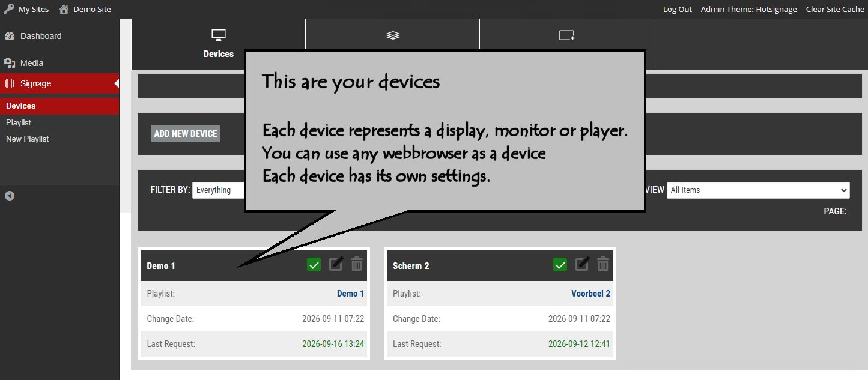Click Last Request time 2026-09-16 13:24
The height and width of the screenshot is (380, 868).
[x=333, y=344]
